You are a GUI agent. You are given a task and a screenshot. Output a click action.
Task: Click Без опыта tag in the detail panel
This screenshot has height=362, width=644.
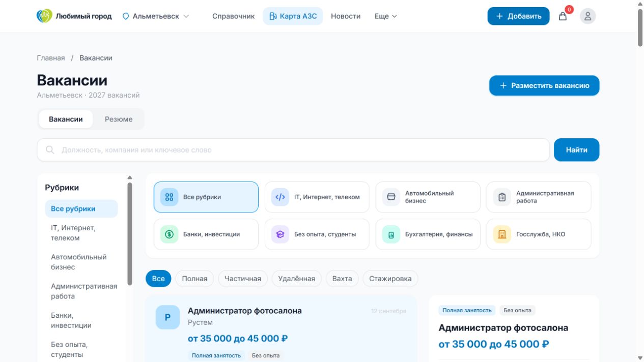tap(517, 310)
